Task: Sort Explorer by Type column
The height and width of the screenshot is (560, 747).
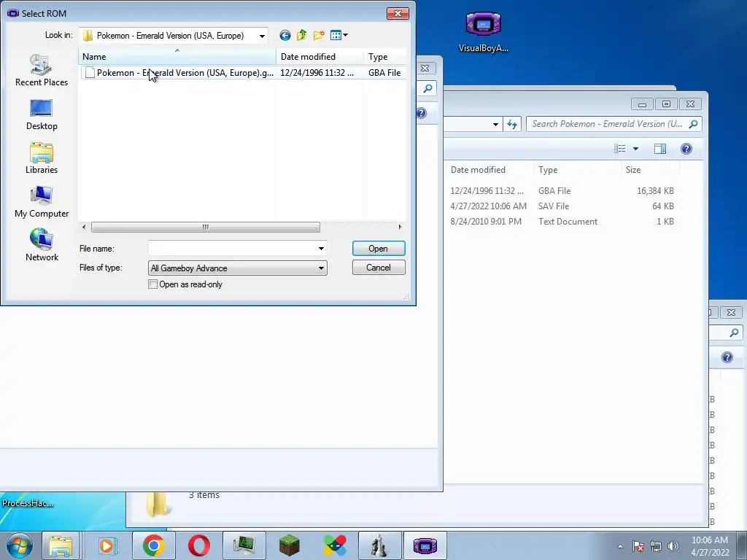Action: pyautogui.click(x=578, y=170)
